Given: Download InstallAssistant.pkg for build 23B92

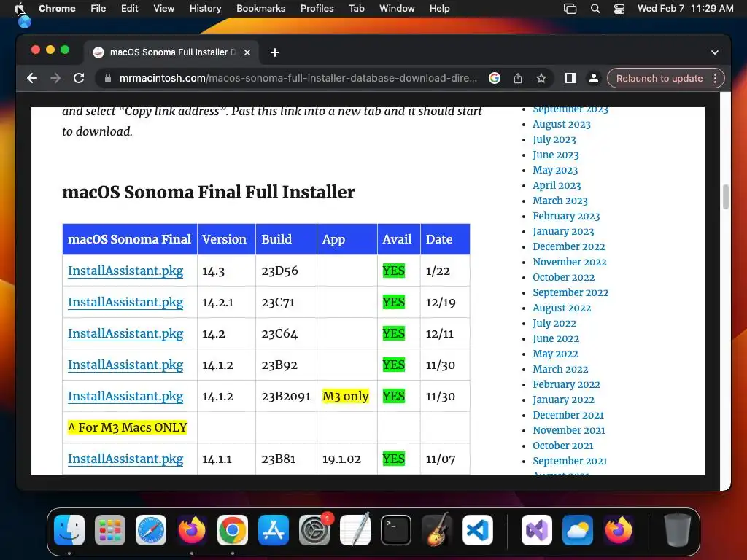Looking at the screenshot, I should point(125,365).
